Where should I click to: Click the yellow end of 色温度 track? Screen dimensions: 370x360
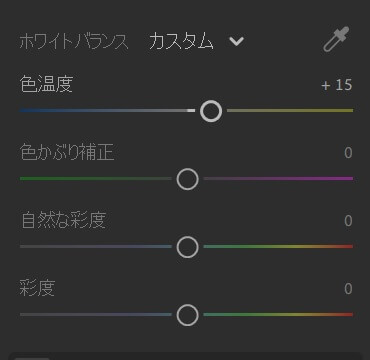pos(348,110)
